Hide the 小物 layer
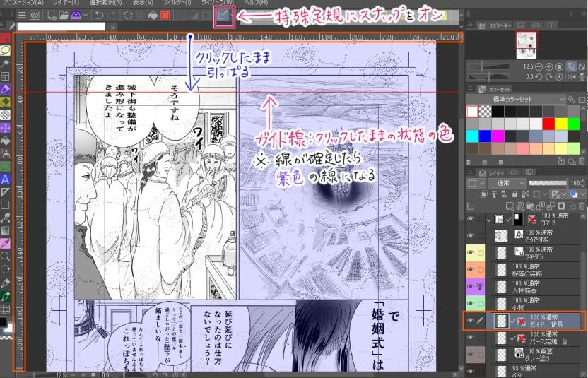This screenshot has width=588, height=378. [470, 303]
